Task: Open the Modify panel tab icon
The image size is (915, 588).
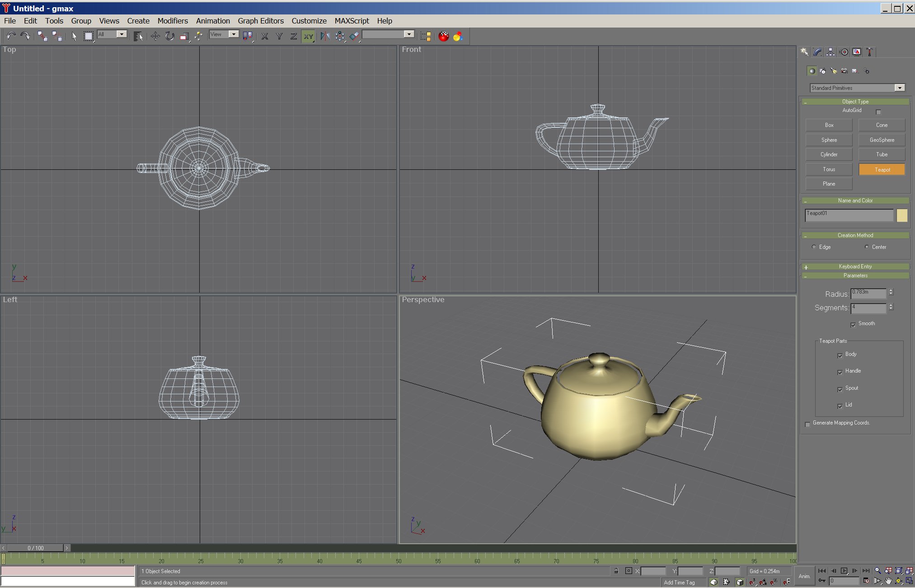Action: pyautogui.click(x=817, y=52)
